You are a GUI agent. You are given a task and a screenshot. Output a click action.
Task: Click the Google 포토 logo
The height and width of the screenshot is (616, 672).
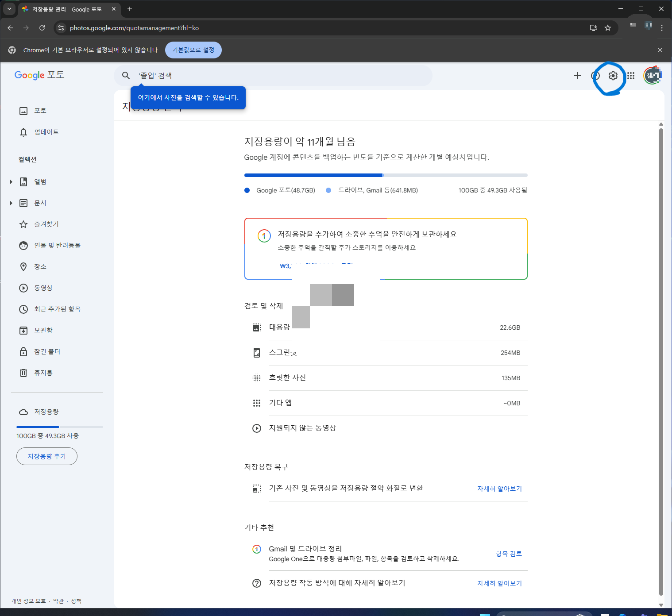[x=39, y=75]
